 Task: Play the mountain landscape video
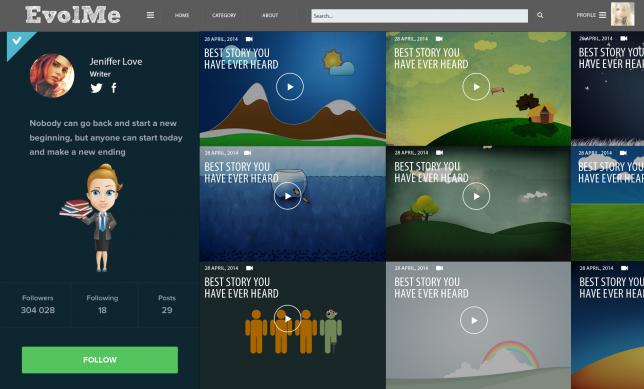(290, 87)
